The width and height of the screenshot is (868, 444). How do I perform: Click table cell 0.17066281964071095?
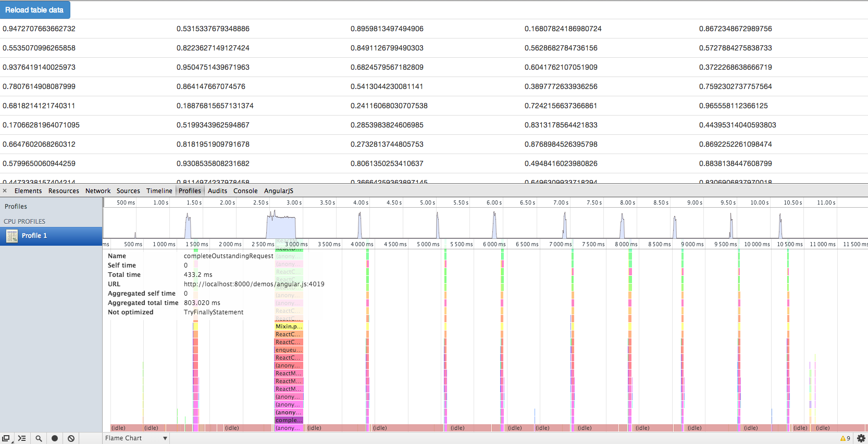tap(41, 125)
